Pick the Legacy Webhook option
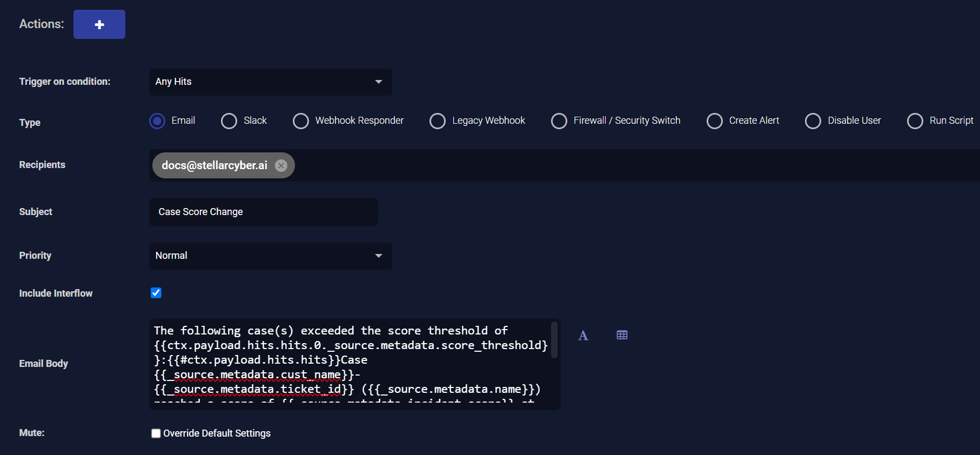Screen dimensions: 980x455 click(438, 121)
